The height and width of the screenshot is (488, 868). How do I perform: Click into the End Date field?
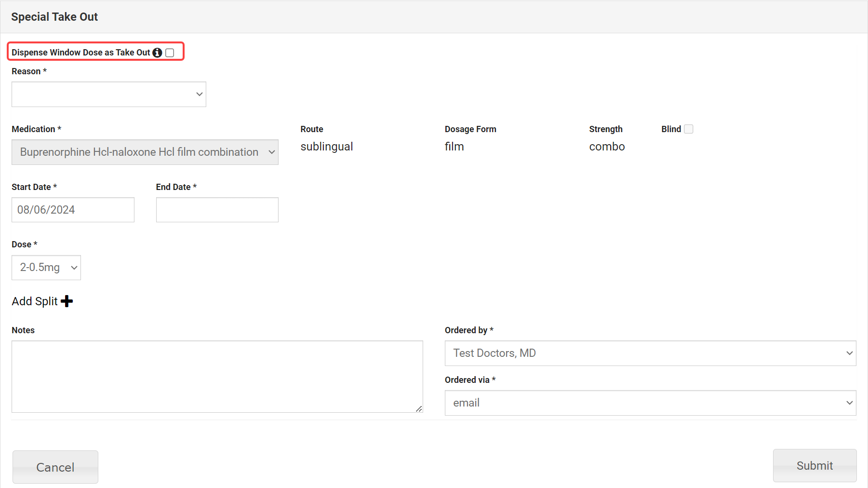point(217,210)
